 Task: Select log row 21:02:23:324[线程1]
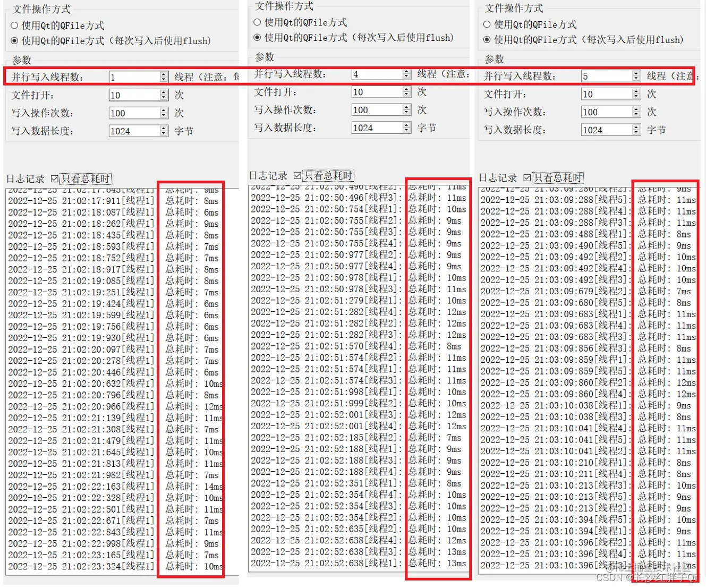pos(115,566)
